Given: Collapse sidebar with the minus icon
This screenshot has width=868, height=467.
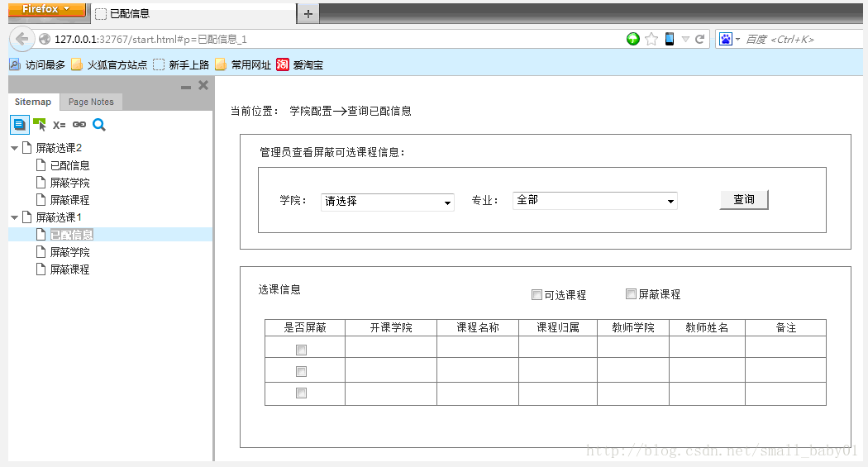Looking at the screenshot, I should [x=186, y=87].
